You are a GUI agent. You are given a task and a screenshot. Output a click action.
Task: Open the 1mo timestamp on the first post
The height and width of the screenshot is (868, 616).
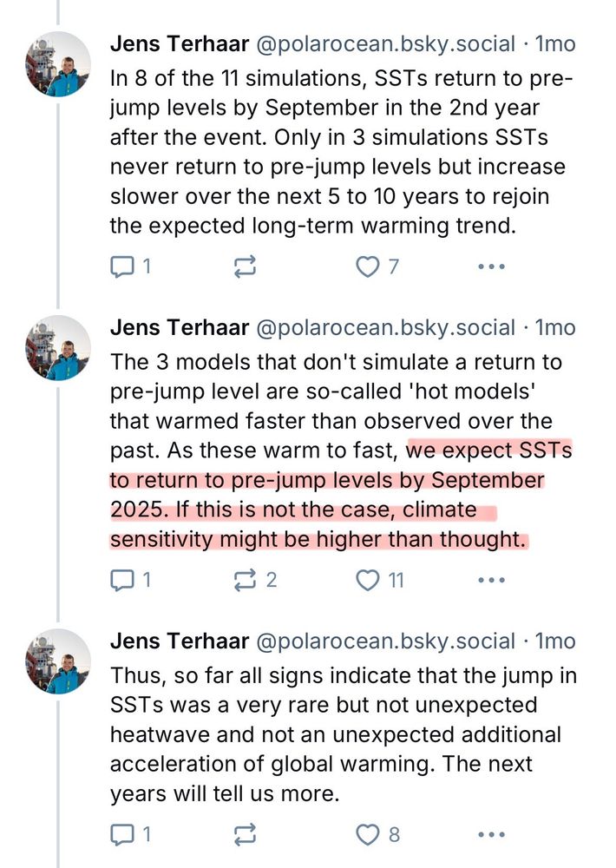[555, 43]
